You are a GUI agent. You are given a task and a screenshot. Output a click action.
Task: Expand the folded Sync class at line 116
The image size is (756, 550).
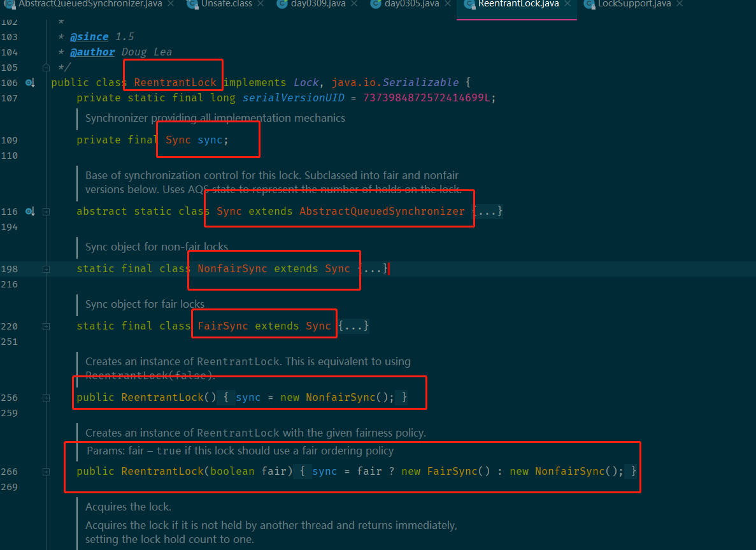coord(46,212)
